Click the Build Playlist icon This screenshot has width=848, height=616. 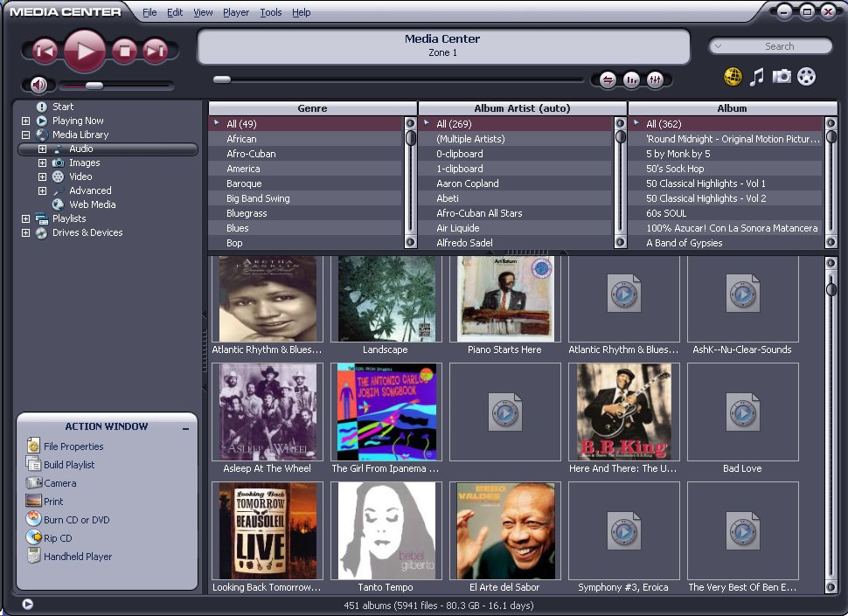click(x=33, y=464)
